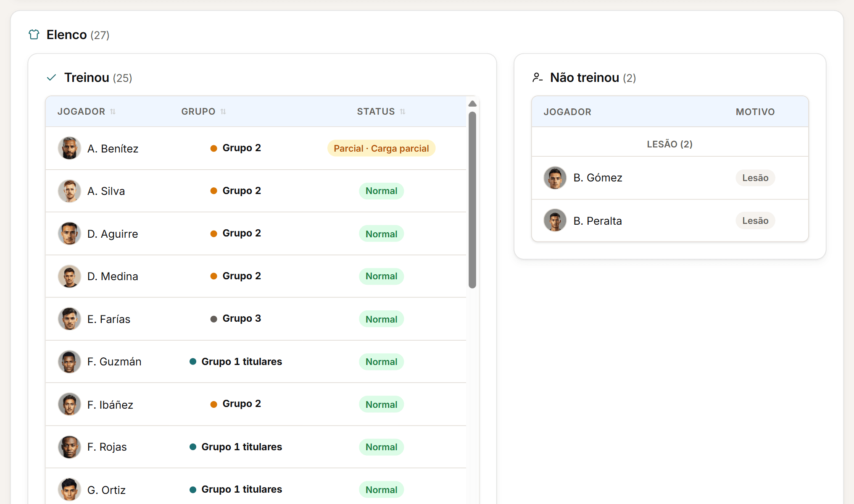Open A. Silva player avatar

[69, 191]
